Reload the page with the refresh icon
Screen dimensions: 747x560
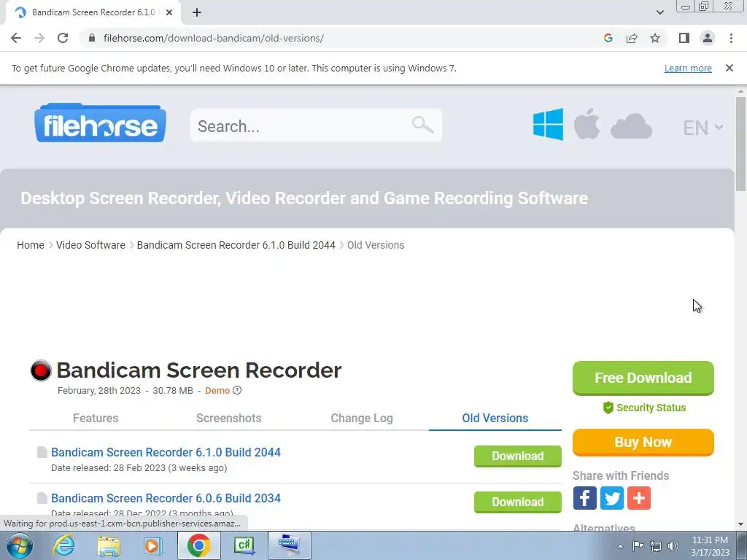[x=63, y=38]
